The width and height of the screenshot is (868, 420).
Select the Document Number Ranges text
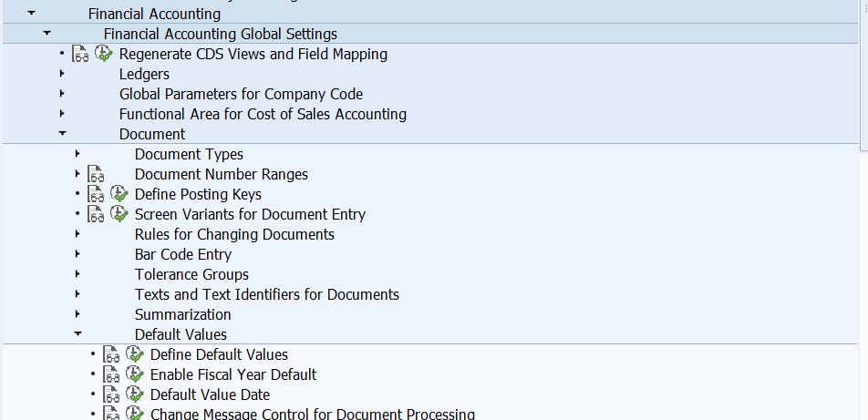click(x=222, y=174)
